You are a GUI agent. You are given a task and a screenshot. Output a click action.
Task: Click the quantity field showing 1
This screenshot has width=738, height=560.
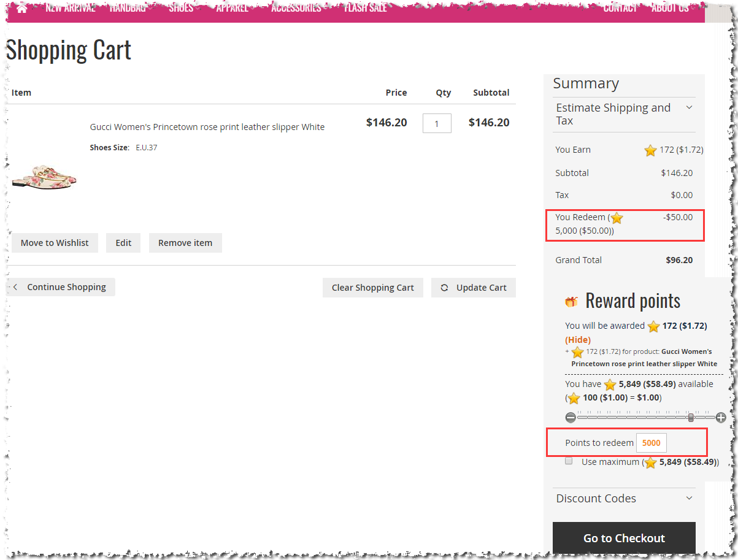tap(437, 123)
